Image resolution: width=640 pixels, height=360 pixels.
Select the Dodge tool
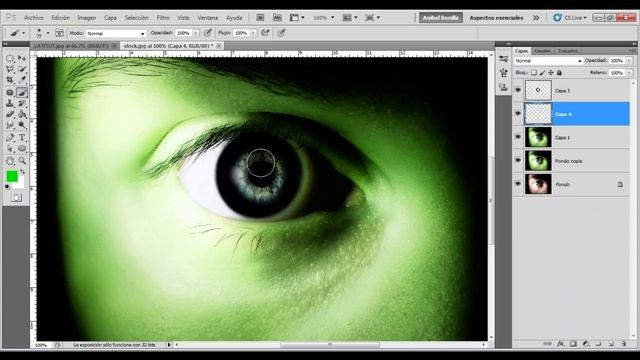[x=22, y=125]
